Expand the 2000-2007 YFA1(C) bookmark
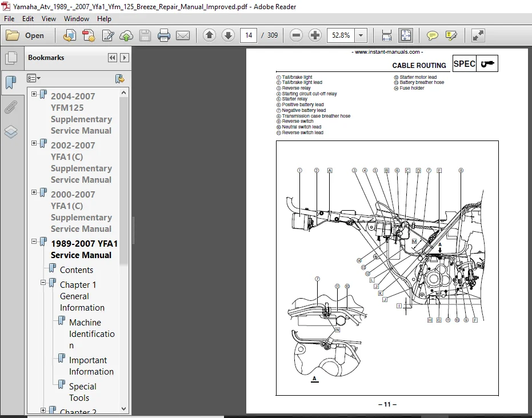Screen dimensions: 532x418 [34, 192]
